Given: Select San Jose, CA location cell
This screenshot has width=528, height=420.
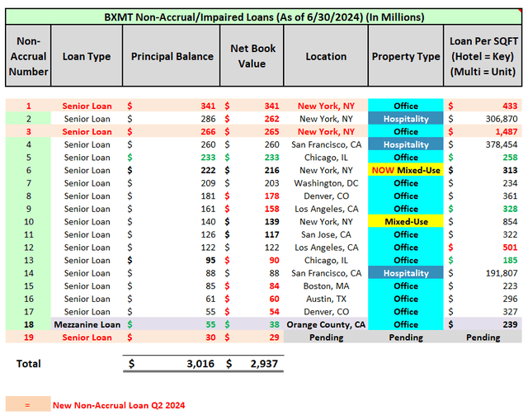Looking at the screenshot, I should click(x=326, y=234).
